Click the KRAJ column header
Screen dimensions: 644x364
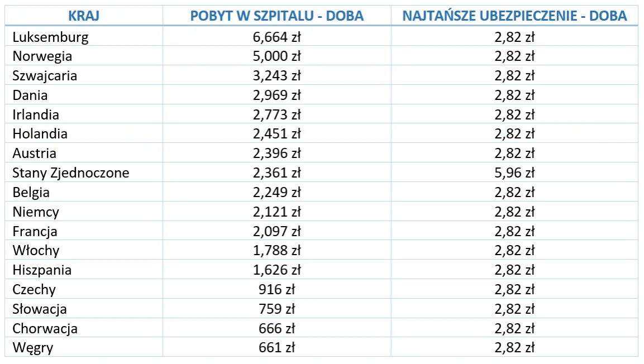pos(84,16)
